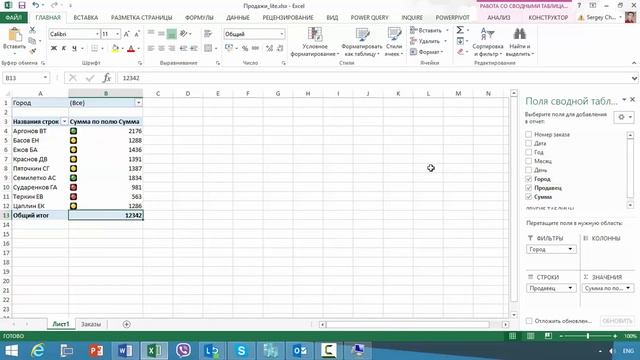
Task: Click the percent style icon
Action: coord(245,49)
